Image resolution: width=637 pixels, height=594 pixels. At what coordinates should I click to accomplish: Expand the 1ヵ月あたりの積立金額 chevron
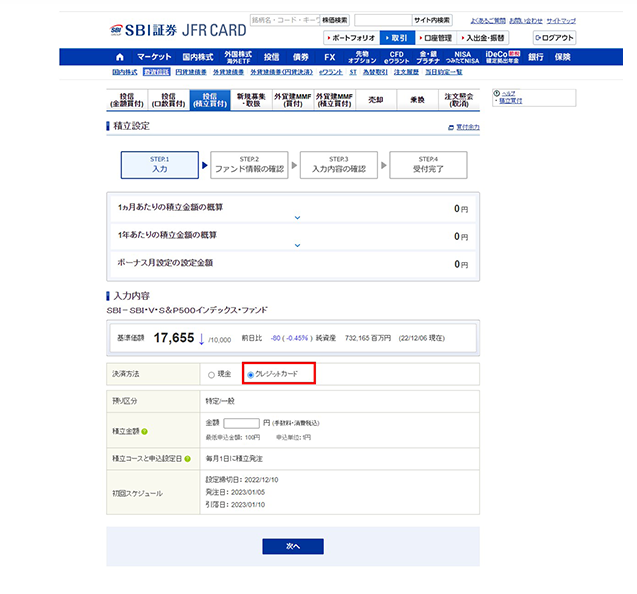pos(297,217)
